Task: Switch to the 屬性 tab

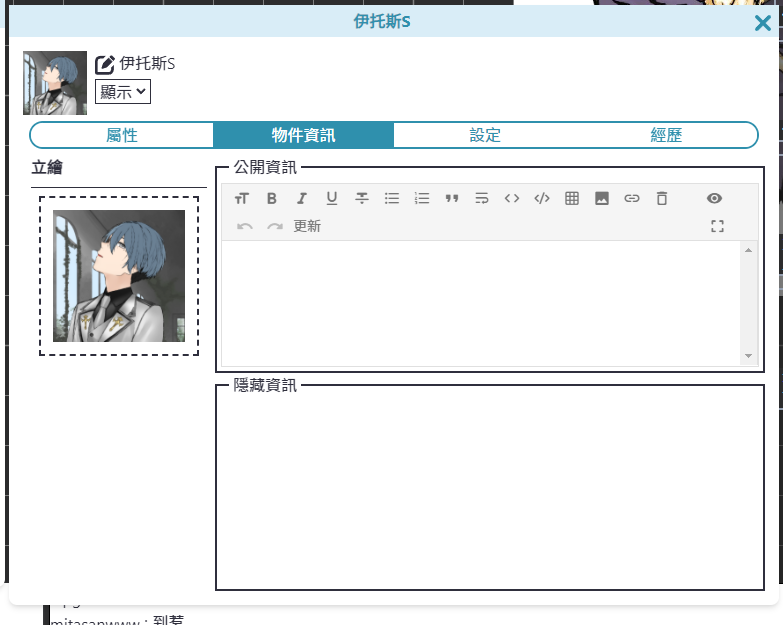Action: click(122, 135)
